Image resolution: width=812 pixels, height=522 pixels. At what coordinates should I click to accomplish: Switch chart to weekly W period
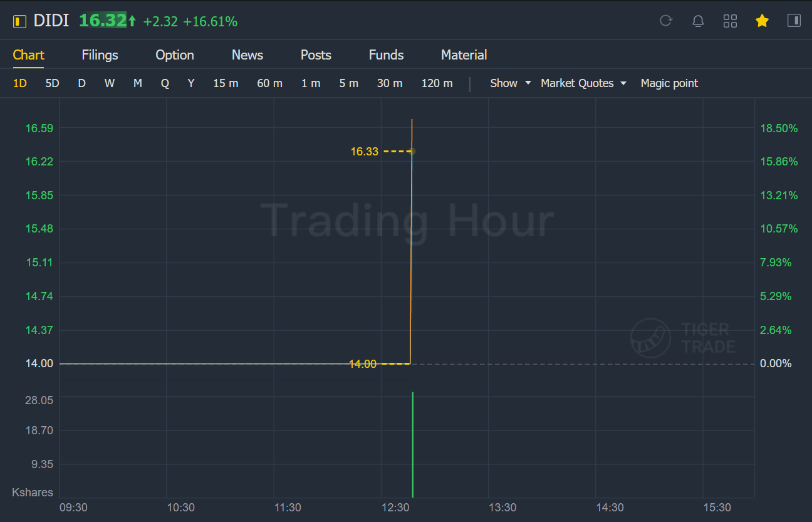[x=110, y=83]
